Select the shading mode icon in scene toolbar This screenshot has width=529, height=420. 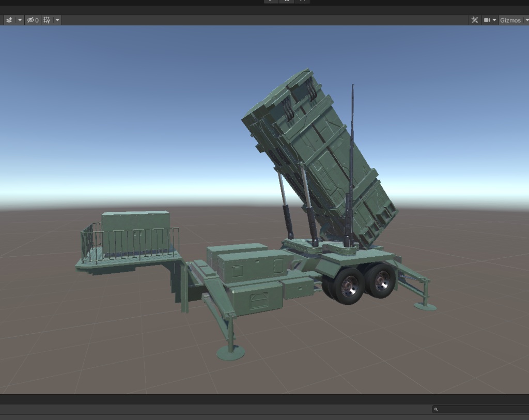(9, 20)
